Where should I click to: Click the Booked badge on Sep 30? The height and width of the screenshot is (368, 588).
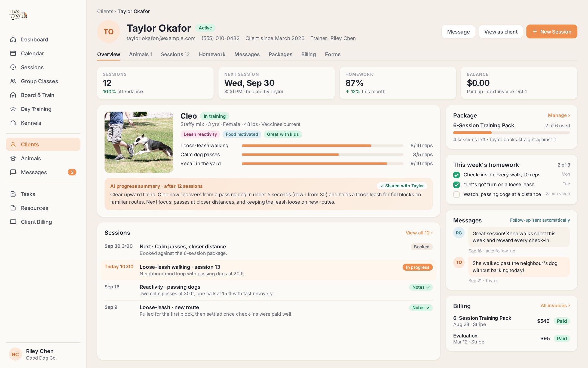tap(422, 247)
